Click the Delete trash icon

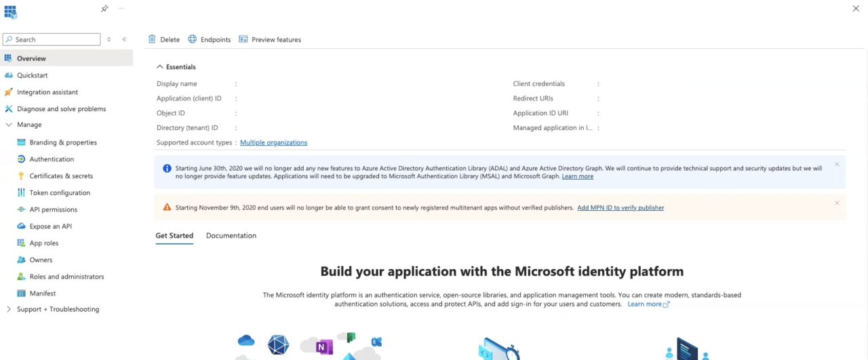(x=152, y=39)
